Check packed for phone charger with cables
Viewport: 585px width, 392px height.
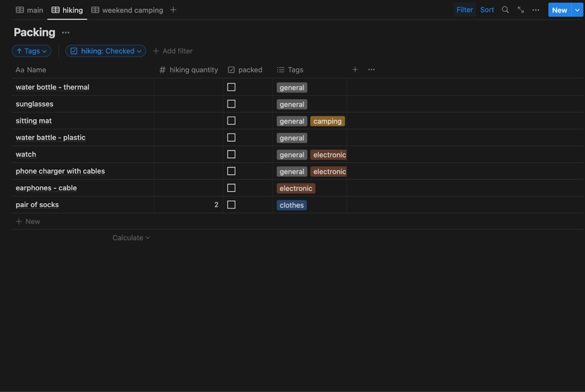coord(231,171)
